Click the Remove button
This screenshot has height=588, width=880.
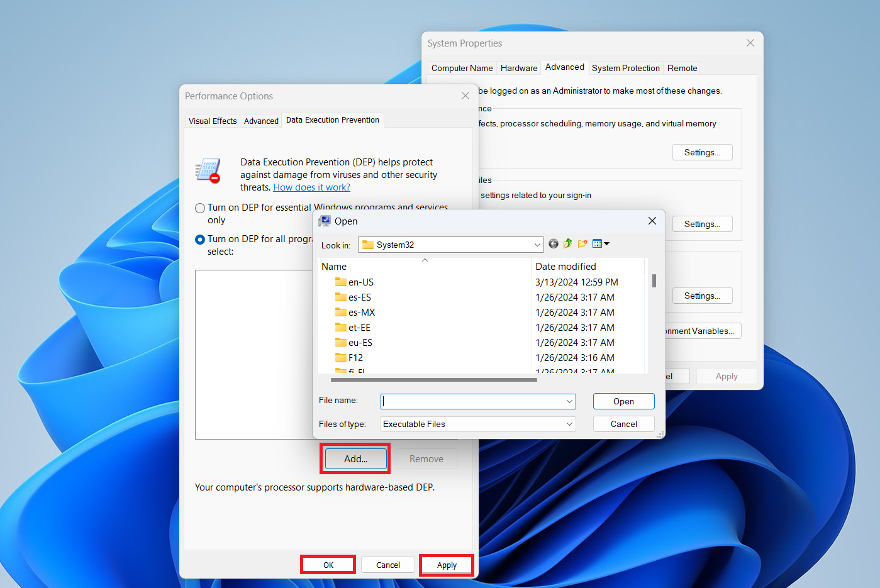[x=426, y=458]
